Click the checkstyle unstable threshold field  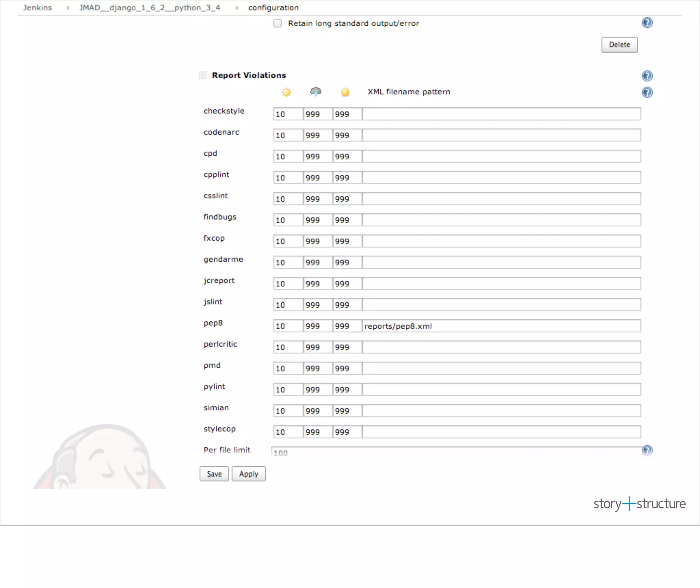pos(347,114)
